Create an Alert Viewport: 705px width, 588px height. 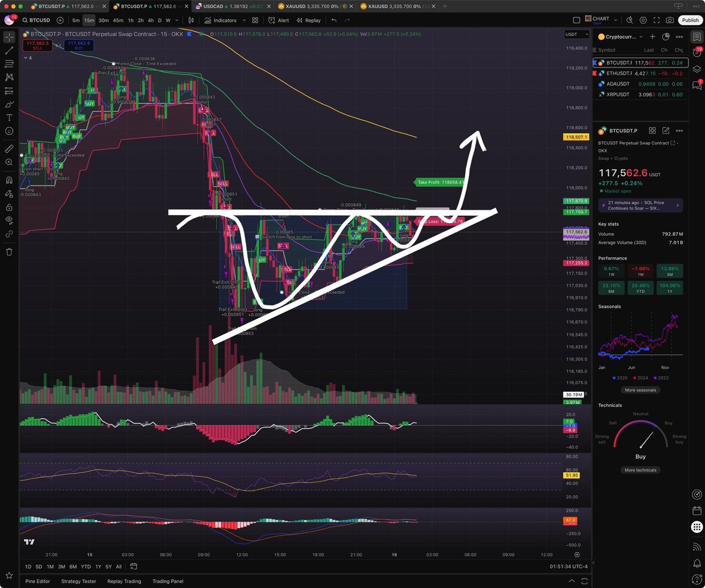[278, 20]
